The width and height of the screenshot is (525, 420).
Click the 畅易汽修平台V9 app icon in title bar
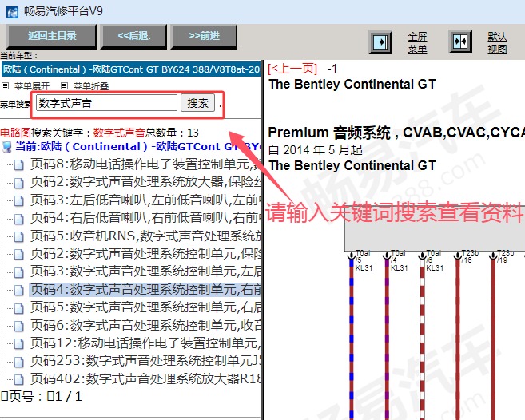click(13, 13)
